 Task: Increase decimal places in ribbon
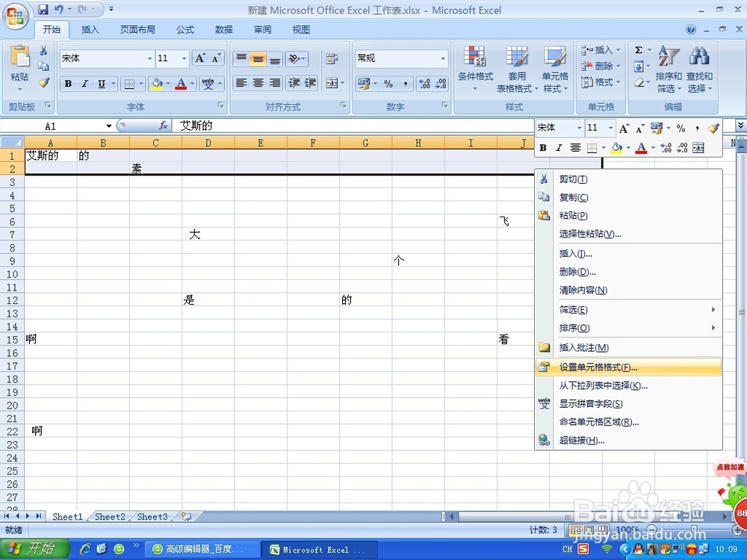pyautogui.click(x=424, y=84)
